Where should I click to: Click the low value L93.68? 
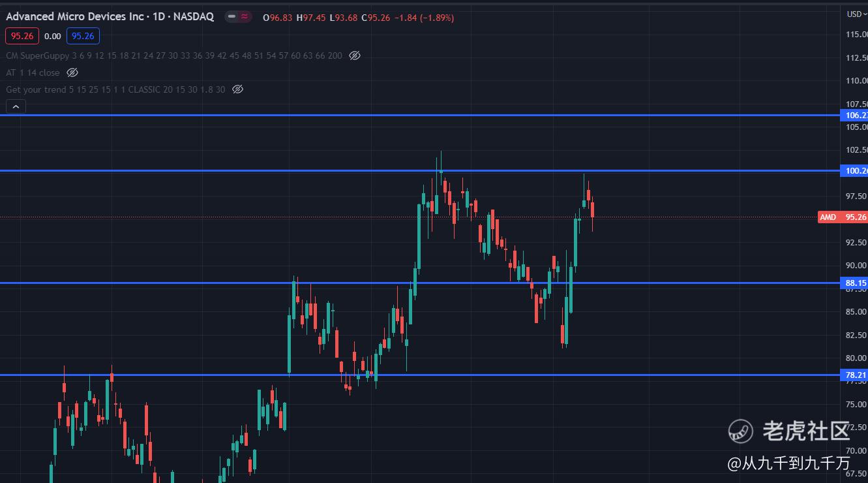pos(344,18)
